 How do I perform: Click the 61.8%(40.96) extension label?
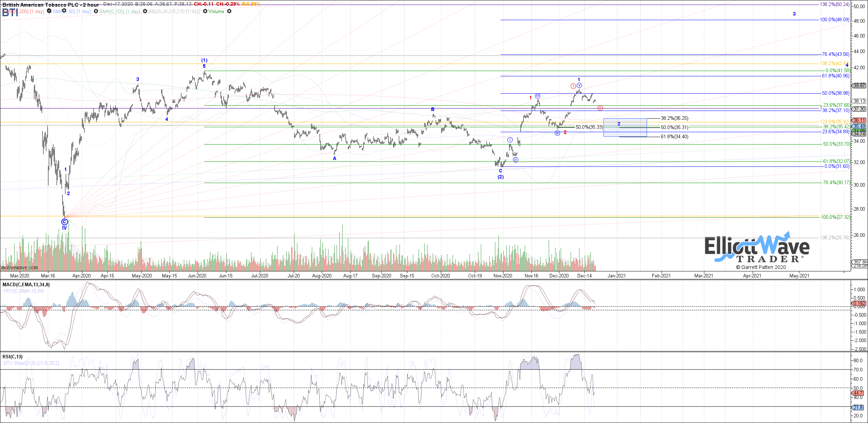(x=835, y=76)
